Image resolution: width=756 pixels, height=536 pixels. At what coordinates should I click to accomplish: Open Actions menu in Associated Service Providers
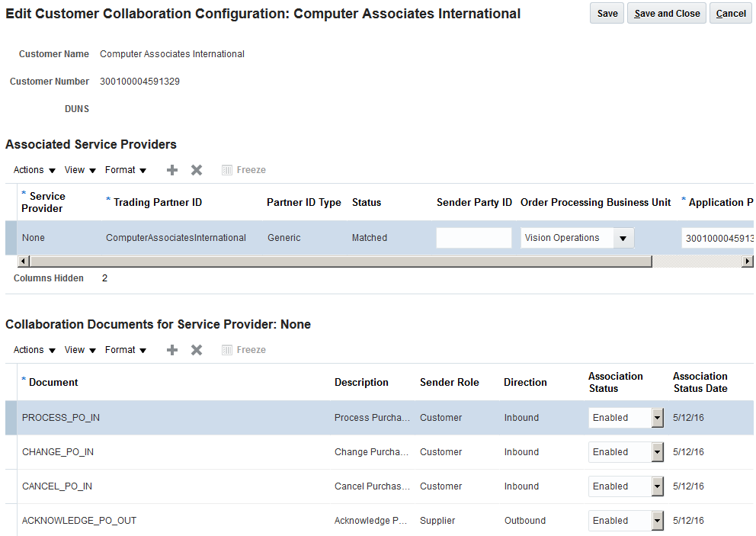click(x=34, y=170)
